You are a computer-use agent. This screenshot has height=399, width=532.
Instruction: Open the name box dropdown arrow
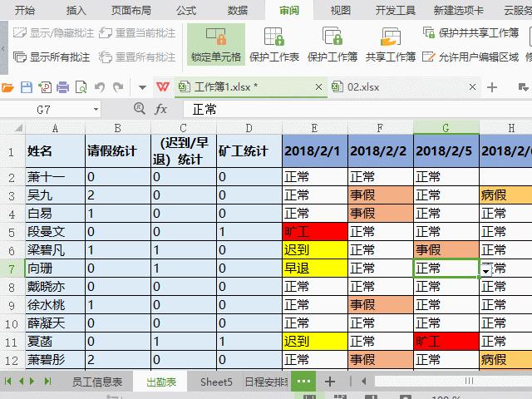click(96, 109)
